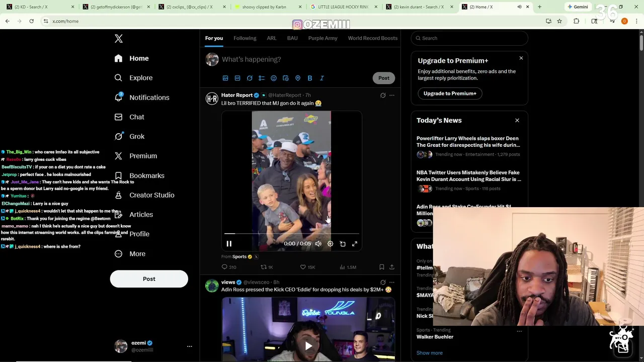Image resolution: width=644 pixels, height=362 pixels.
Task: Open Premium in the sidebar
Action: pyautogui.click(x=136, y=156)
